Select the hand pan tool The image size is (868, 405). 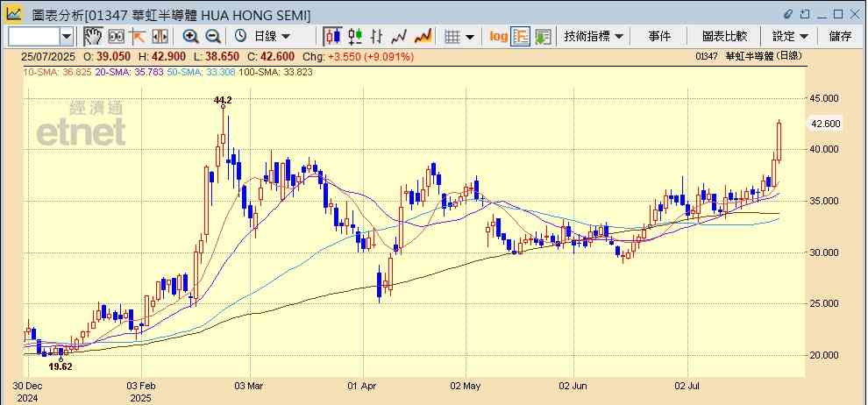pos(93,37)
